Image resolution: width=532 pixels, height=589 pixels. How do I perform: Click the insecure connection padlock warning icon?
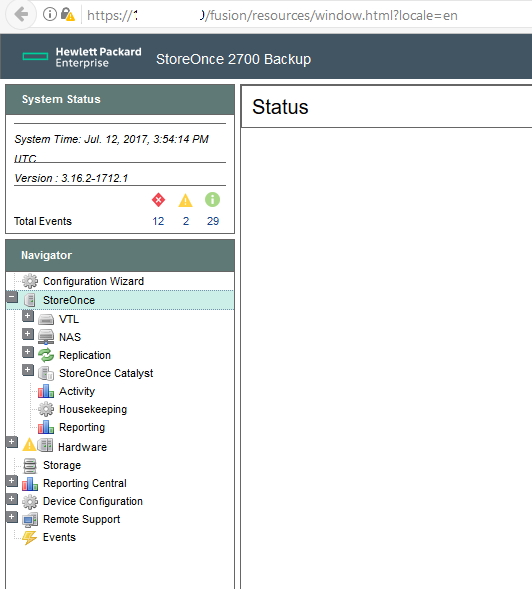point(68,14)
